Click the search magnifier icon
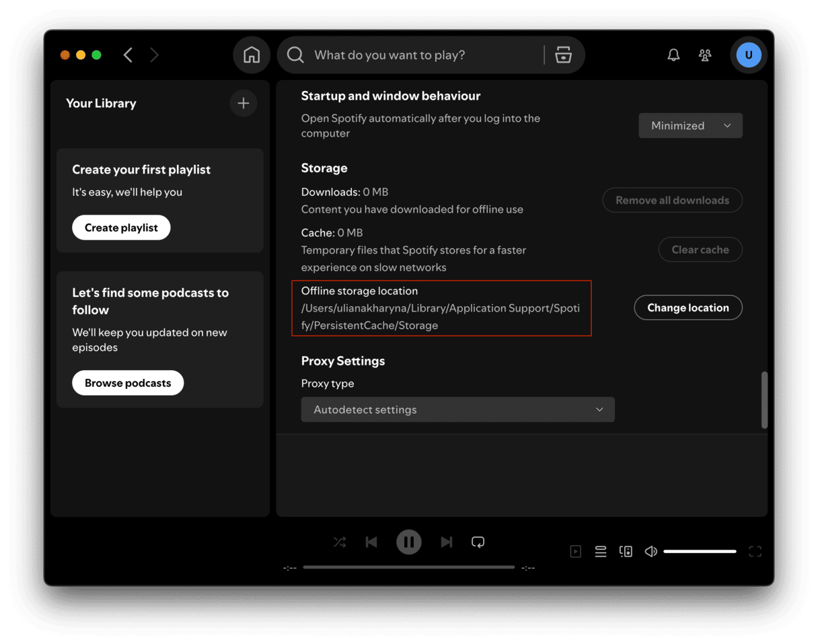This screenshot has height=644, width=818. click(295, 55)
